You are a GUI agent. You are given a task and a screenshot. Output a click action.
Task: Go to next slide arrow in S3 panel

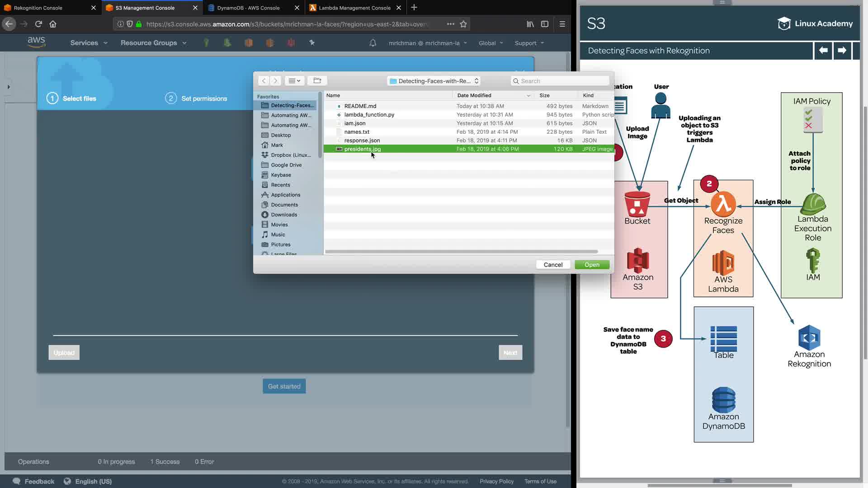[842, 50]
